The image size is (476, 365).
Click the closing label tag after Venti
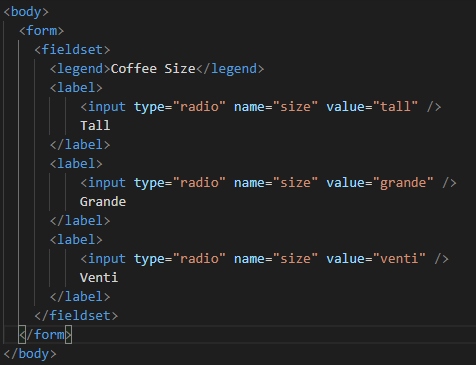80,297
